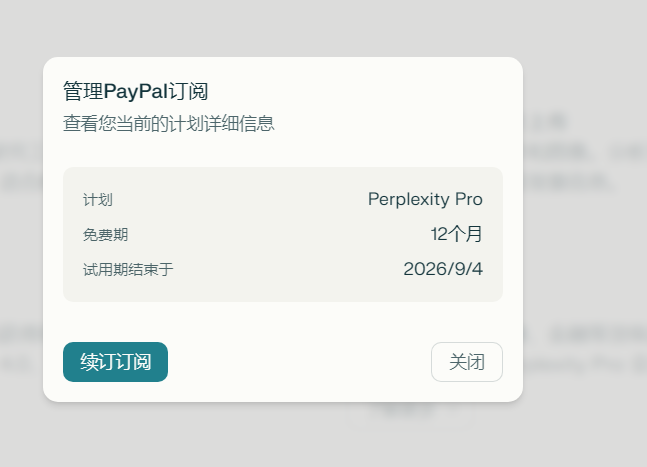Select the 2026/9/4 trial end date
The width and height of the screenshot is (647, 467).
click(443, 269)
